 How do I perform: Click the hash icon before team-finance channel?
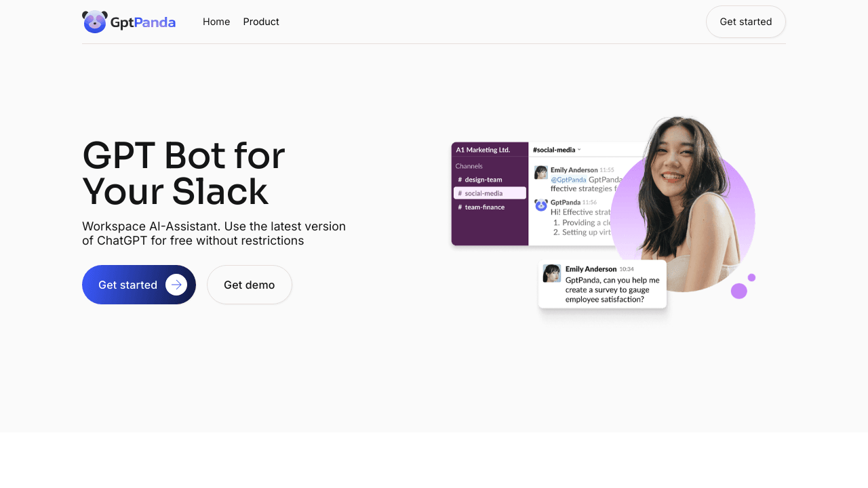460,207
